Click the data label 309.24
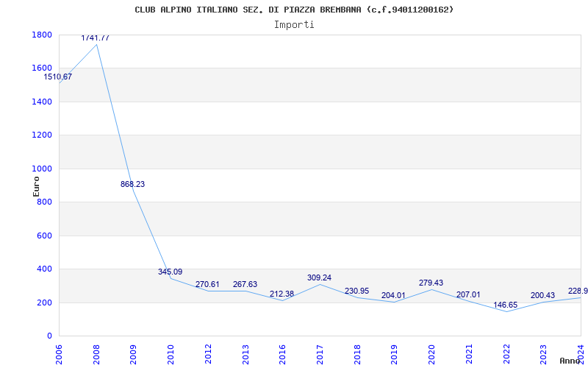The width and height of the screenshot is (588, 368). [319, 277]
